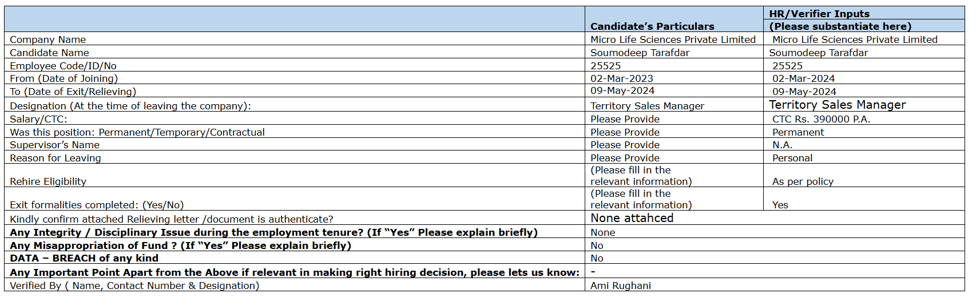Select the 'DATA – BREACH of any kind' label
This screenshot has width=980, height=305.
[84, 258]
